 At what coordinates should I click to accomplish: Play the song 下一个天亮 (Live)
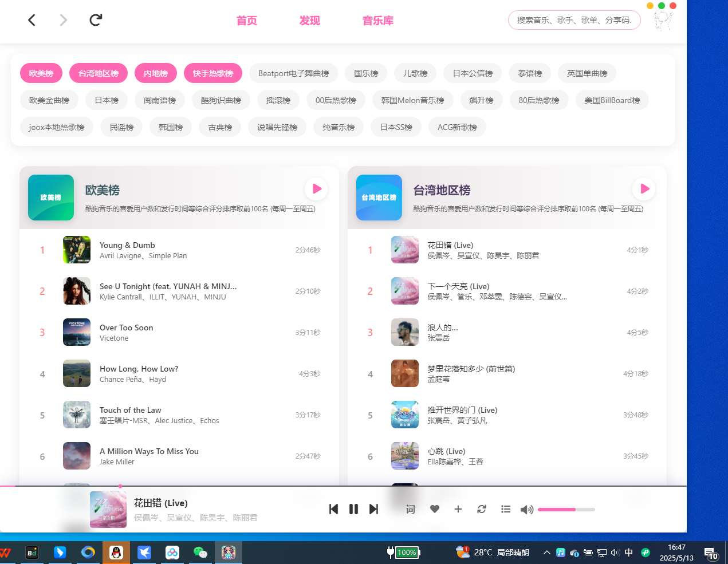[x=507, y=291]
